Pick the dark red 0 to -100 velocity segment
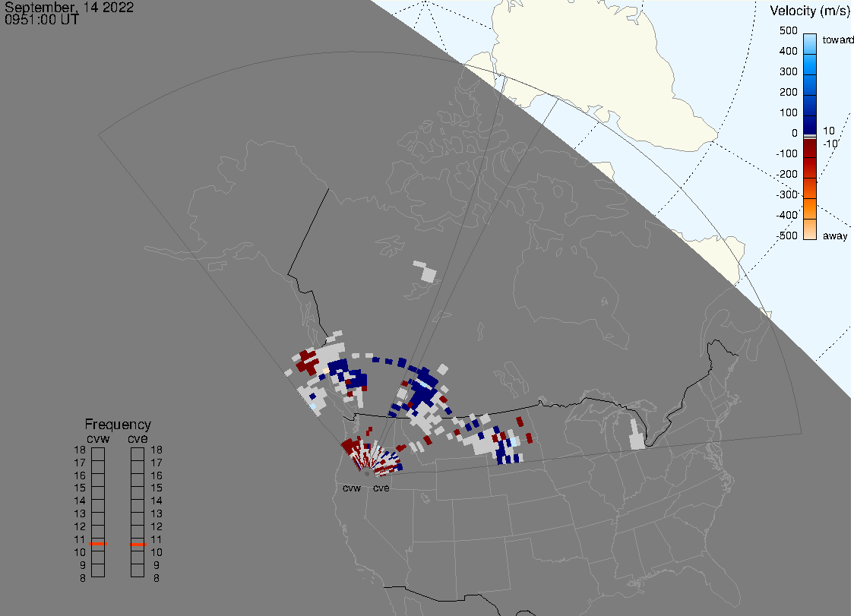Screen dimensions: 854x616 [x=810, y=148]
